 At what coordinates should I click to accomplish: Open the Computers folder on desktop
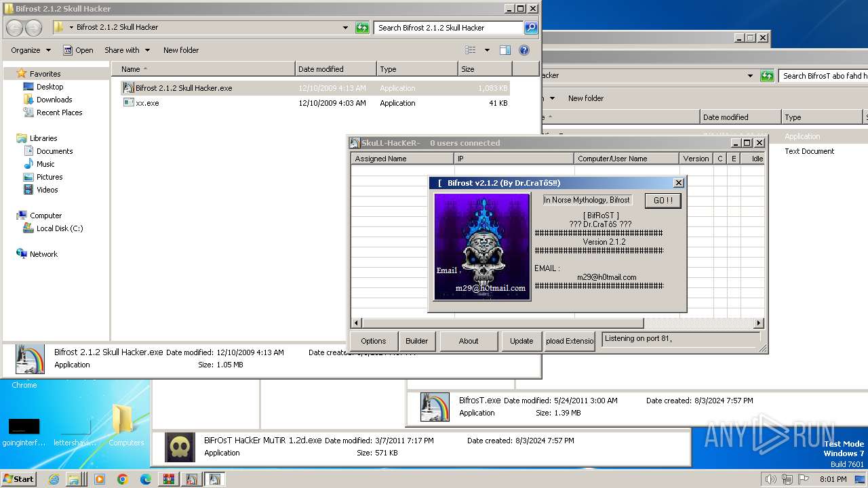126,425
